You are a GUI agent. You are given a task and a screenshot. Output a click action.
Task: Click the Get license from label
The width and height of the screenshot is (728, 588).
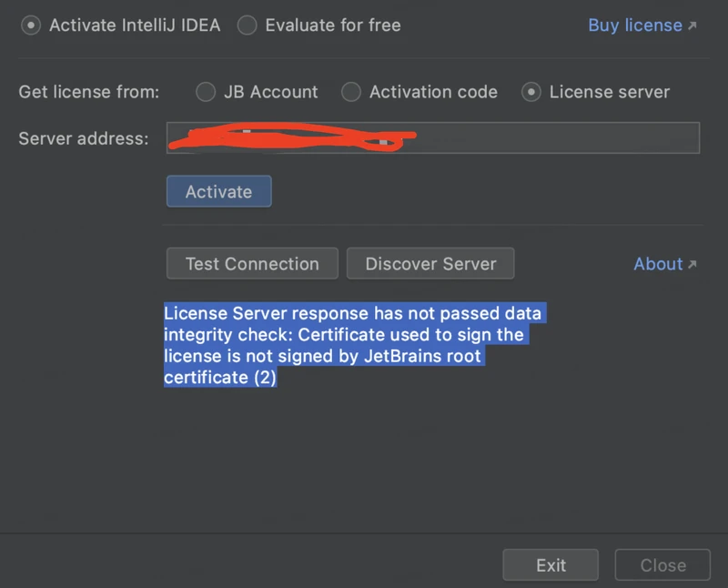click(89, 92)
